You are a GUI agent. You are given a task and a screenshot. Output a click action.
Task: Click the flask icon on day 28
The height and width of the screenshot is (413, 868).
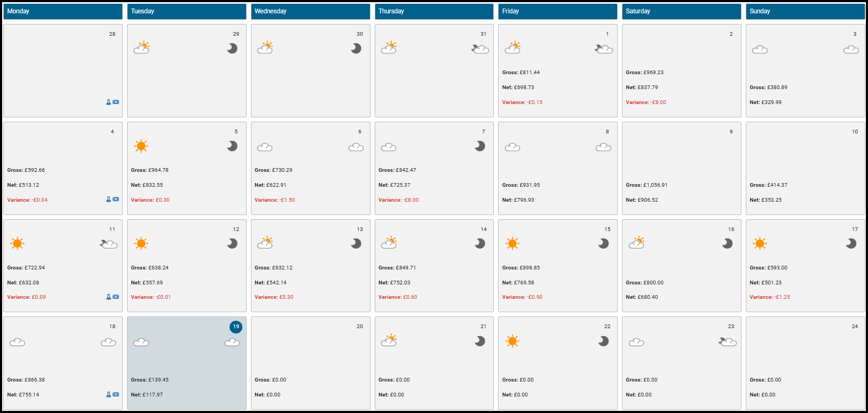tap(108, 102)
